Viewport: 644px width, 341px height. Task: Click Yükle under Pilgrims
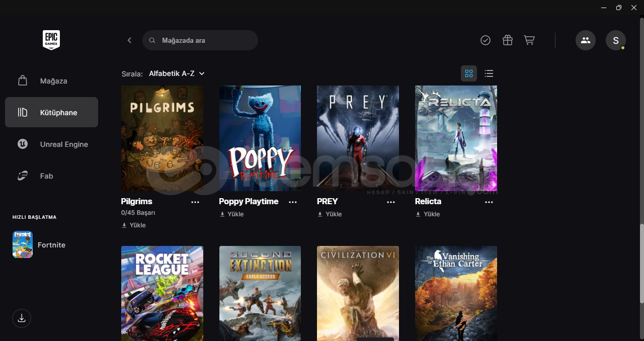point(134,225)
